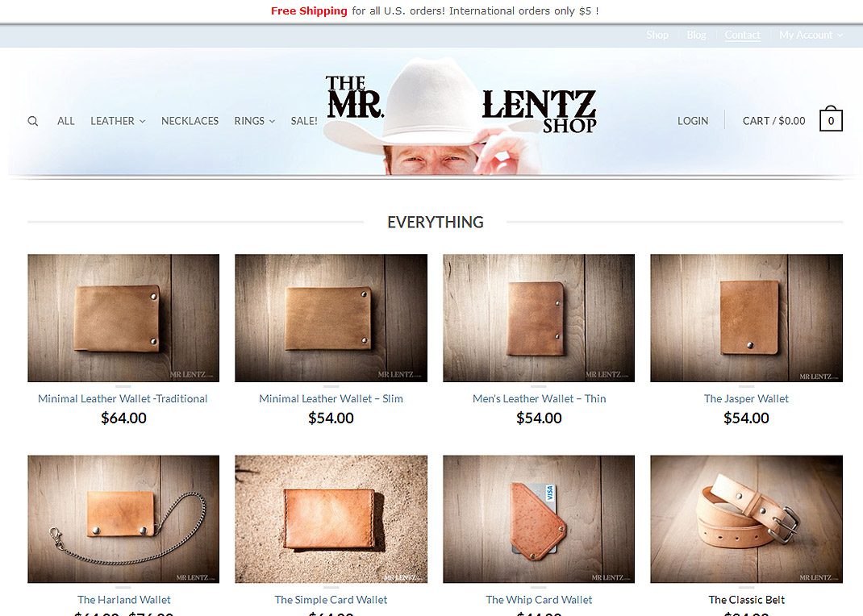863x616 pixels.
Task: Open The Classic Belt product image
Action: tap(746, 518)
